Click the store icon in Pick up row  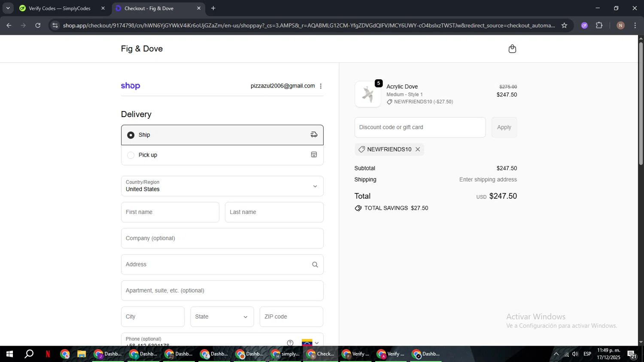(314, 155)
